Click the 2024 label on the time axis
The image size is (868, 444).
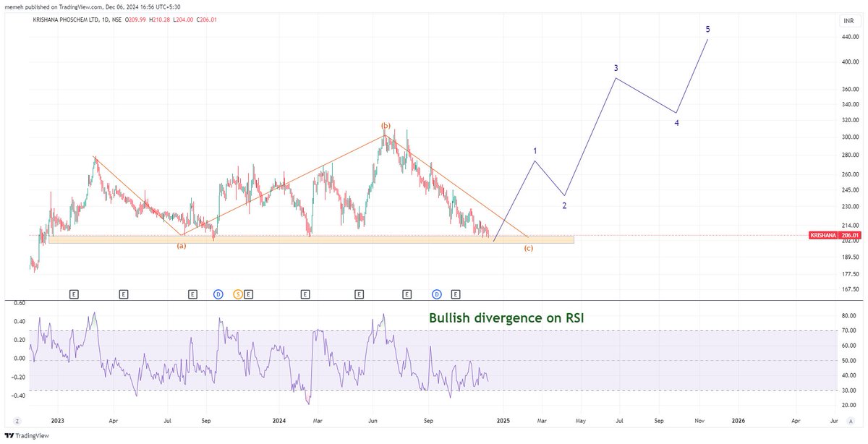pos(278,420)
